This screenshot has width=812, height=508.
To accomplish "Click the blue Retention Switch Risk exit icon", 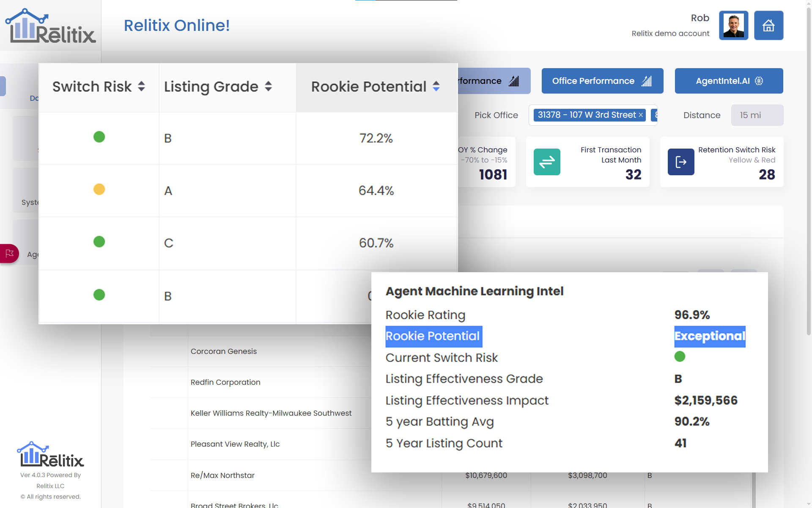I will click(x=681, y=162).
